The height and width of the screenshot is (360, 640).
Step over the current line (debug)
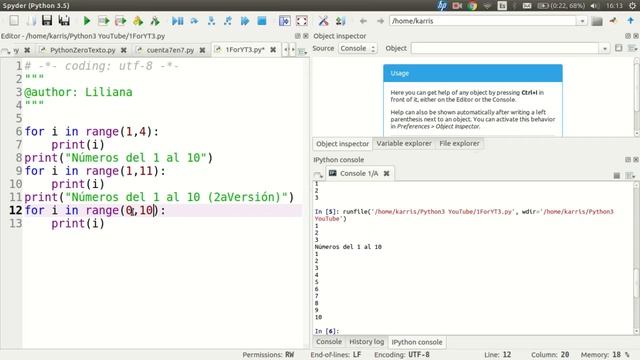[x=194, y=20]
